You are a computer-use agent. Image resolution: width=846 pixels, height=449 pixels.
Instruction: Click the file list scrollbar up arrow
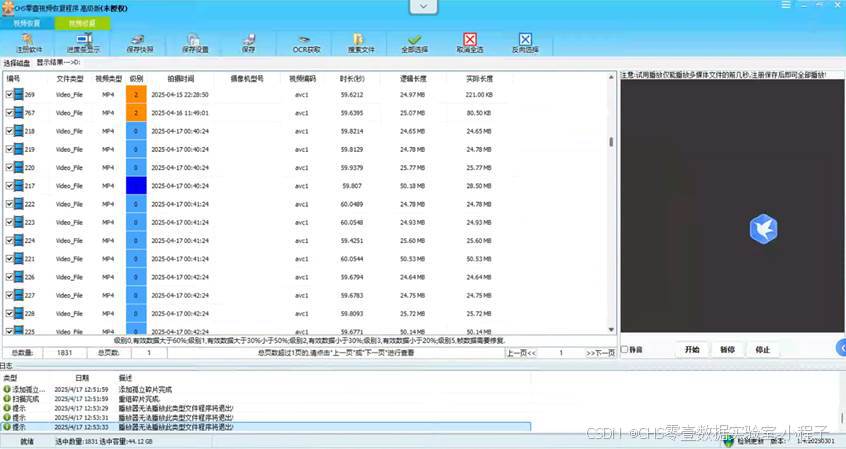[x=611, y=77]
